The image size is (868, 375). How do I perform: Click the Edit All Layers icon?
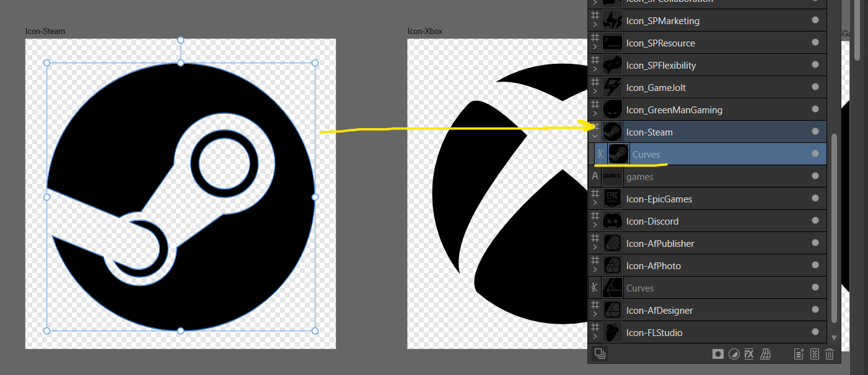[599, 354]
